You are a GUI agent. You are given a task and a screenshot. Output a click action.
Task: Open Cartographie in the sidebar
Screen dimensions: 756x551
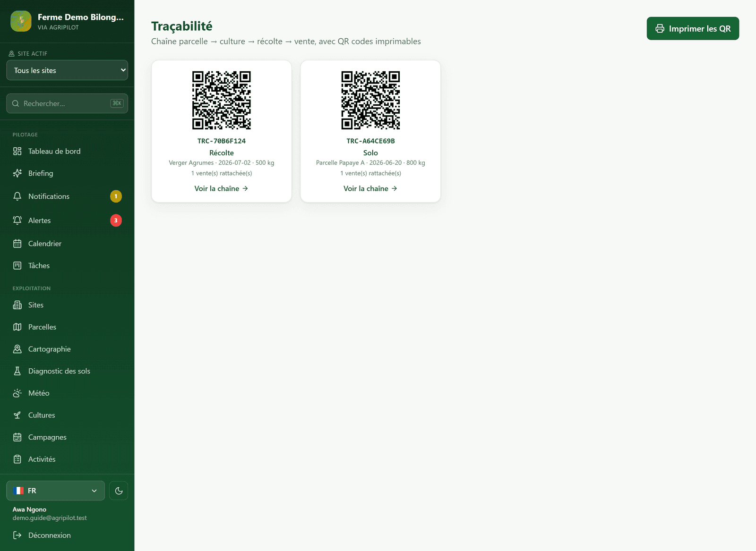(x=67, y=349)
